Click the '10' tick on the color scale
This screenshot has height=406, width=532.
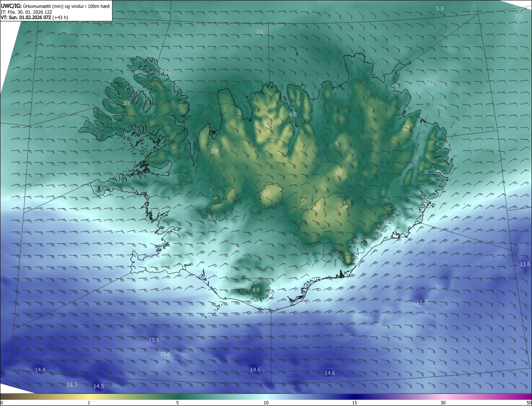coord(266,403)
